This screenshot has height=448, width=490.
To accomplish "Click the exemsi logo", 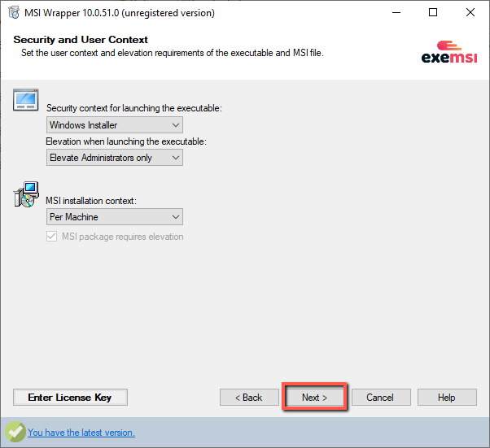I will pyautogui.click(x=449, y=52).
